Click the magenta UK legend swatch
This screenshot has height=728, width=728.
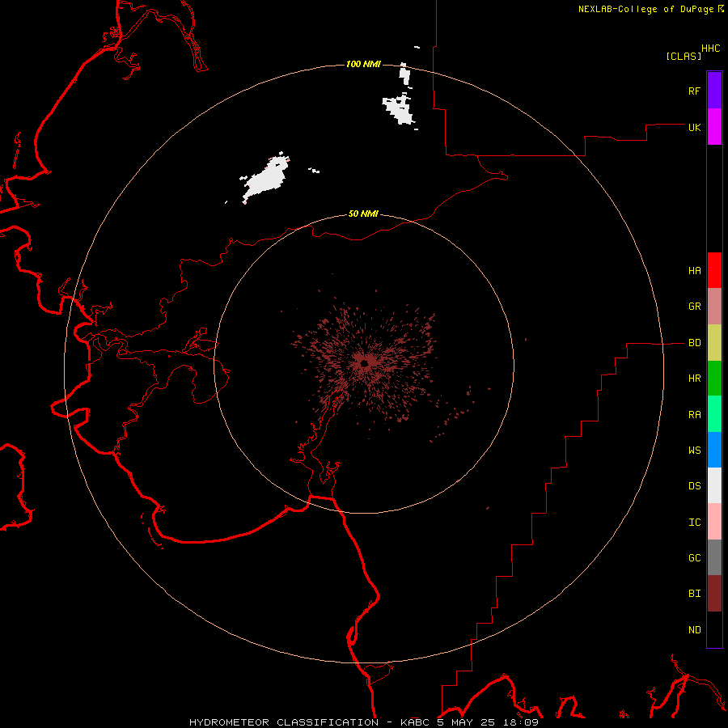(714, 127)
